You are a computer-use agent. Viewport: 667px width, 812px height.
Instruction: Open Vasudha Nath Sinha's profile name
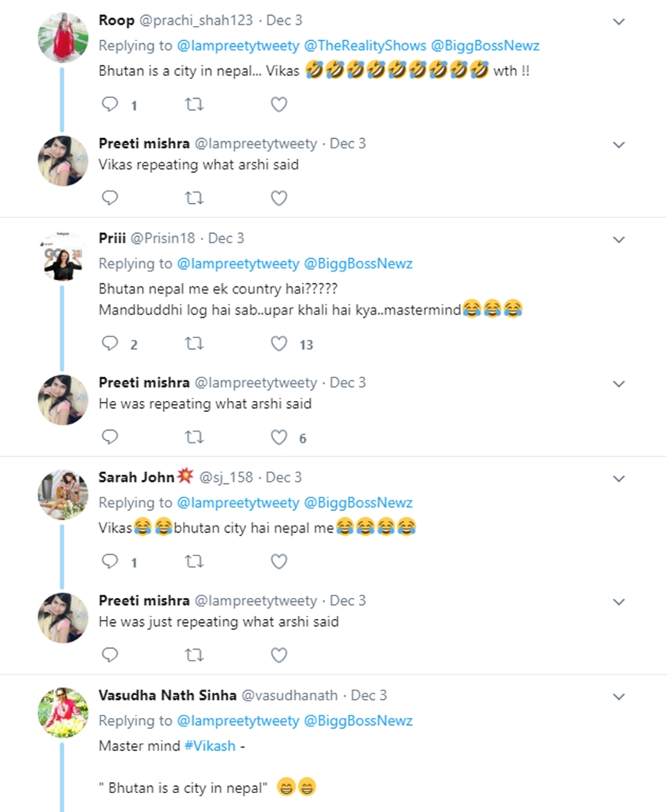point(166,695)
